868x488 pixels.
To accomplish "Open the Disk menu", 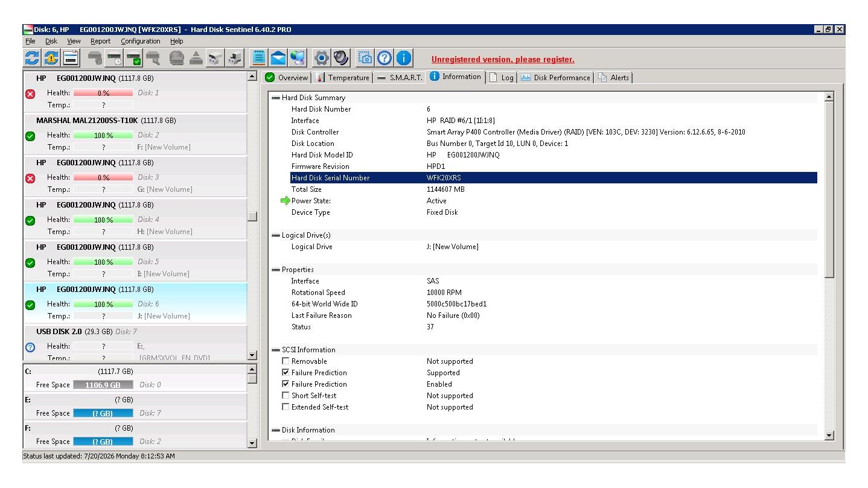I will click(x=51, y=41).
